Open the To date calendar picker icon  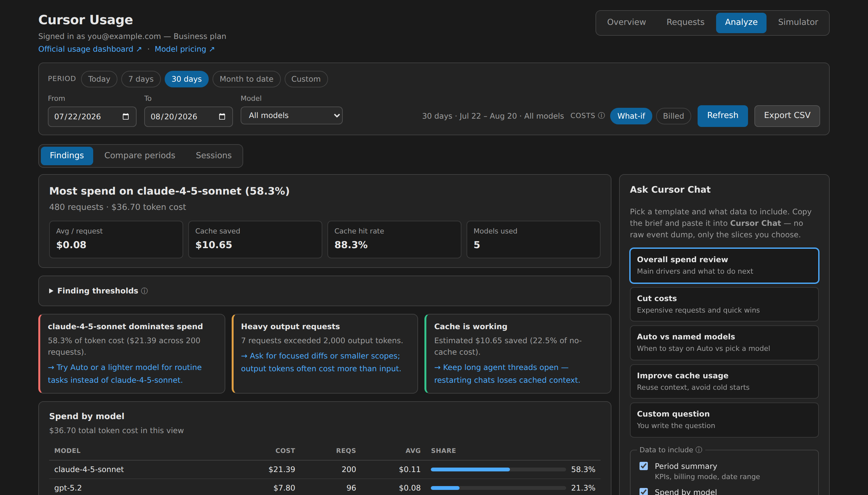pos(222,117)
